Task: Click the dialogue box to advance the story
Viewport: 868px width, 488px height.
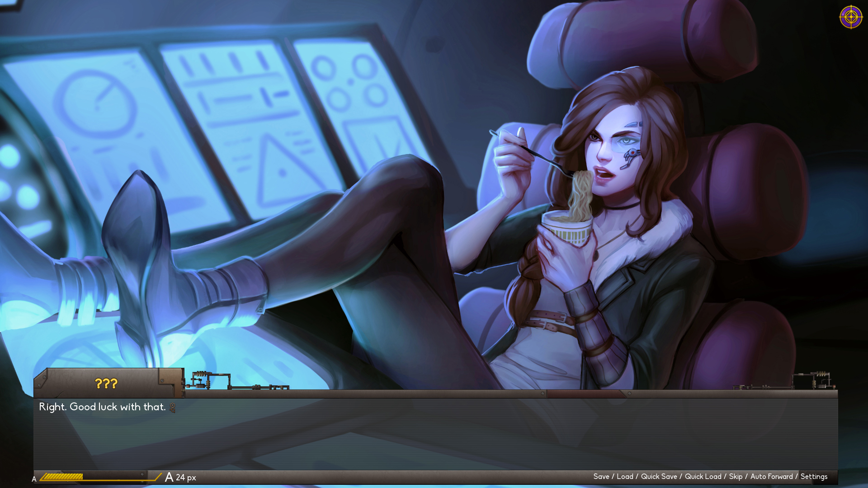Action: pos(434,434)
